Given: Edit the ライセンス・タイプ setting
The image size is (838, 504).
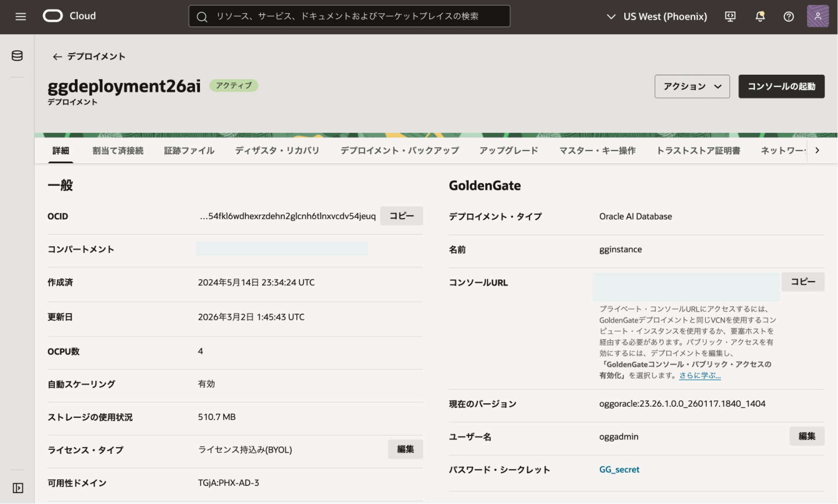Looking at the screenshot, I should pyautogui.click(x=405, y=449).
